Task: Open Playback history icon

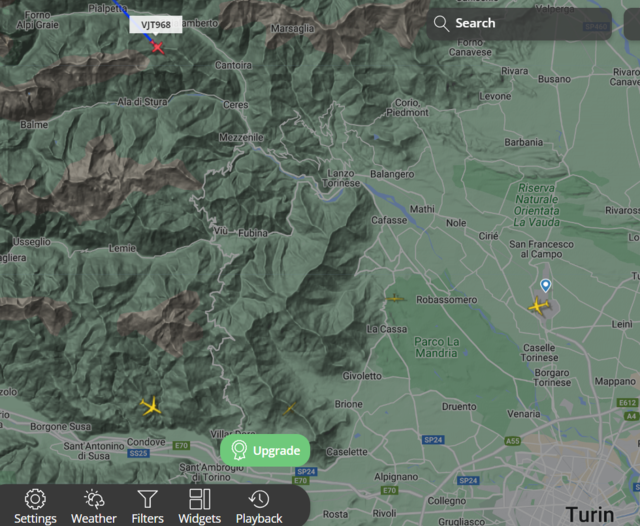Action: coord(259,499)
